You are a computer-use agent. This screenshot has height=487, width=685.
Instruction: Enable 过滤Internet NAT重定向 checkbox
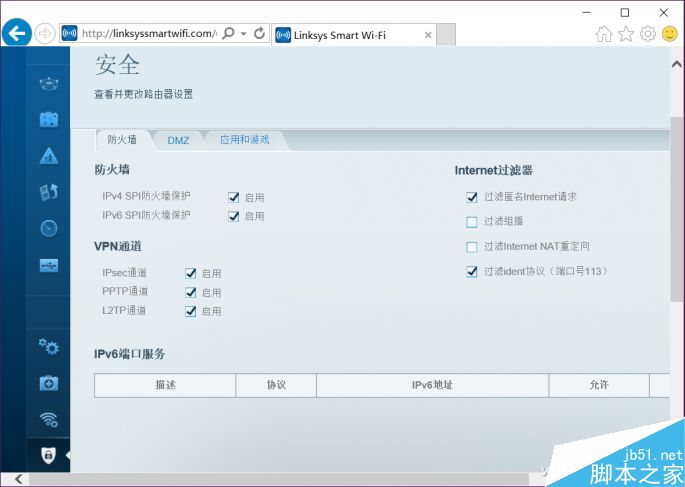point(472,247)
